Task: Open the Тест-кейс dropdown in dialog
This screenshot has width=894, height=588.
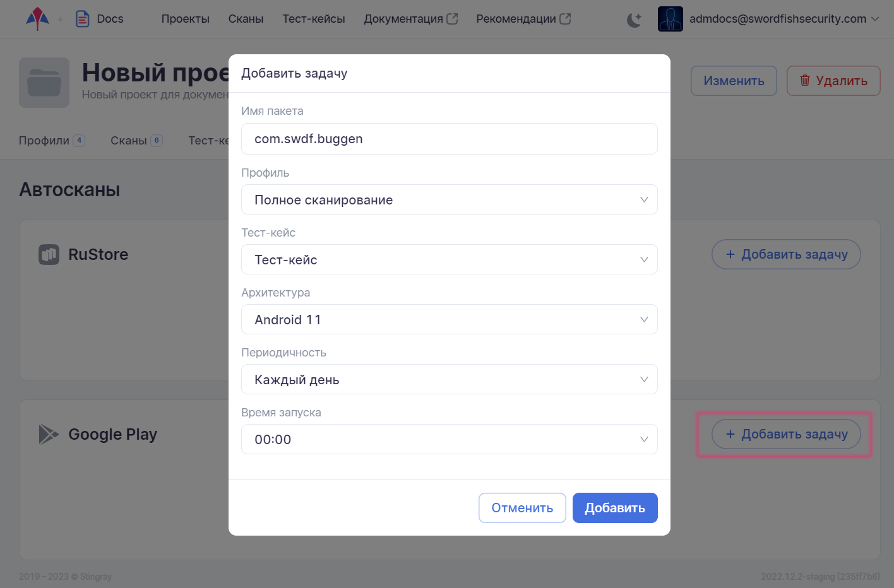Action: (x=449, y=260)
